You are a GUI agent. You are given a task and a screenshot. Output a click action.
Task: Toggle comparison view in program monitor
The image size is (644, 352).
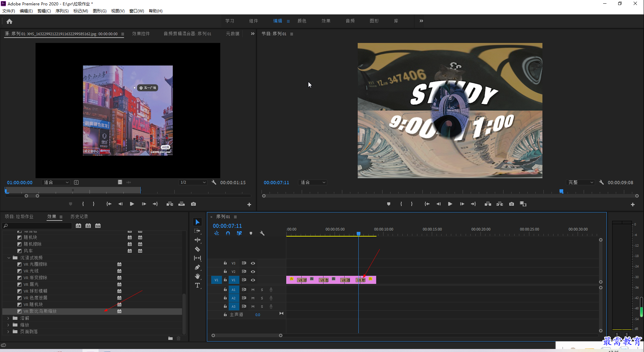point(523,204)
